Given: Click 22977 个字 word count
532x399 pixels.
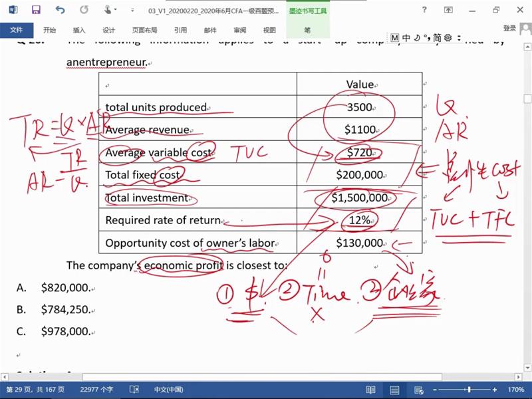Looking at the screenshot, I should click(x=96, y=390).
